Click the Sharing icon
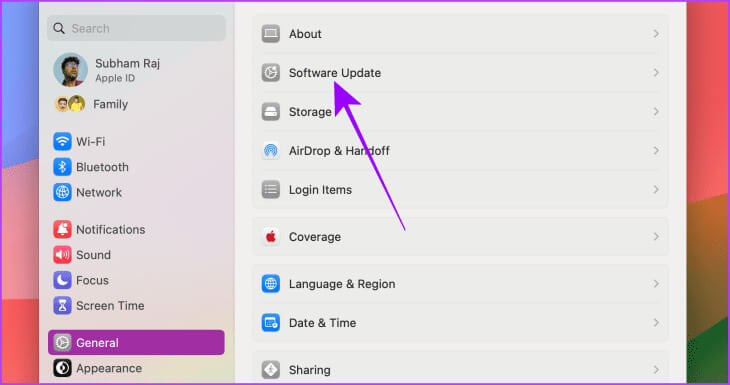The height and width of the screenshot is (385, 730). (270, 370)
